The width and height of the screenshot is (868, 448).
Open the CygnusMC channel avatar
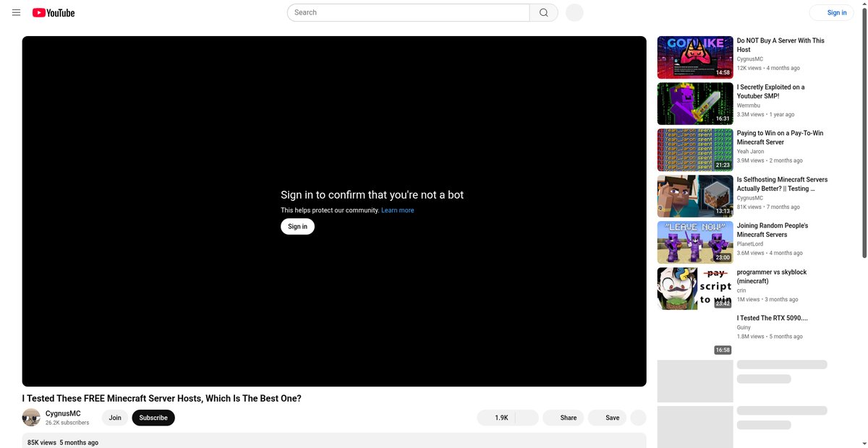[x=31, y=418]
